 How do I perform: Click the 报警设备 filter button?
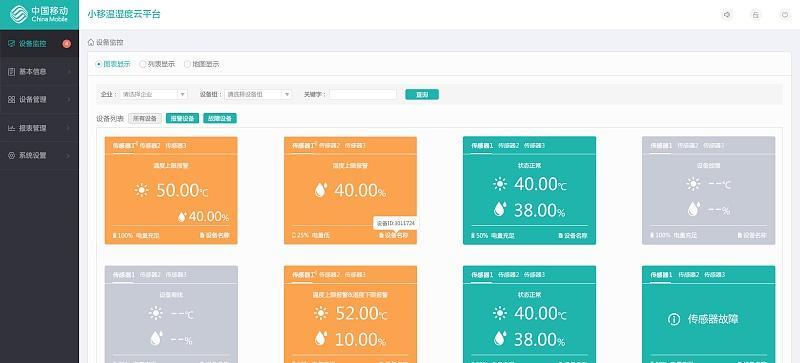pos(182,118)
